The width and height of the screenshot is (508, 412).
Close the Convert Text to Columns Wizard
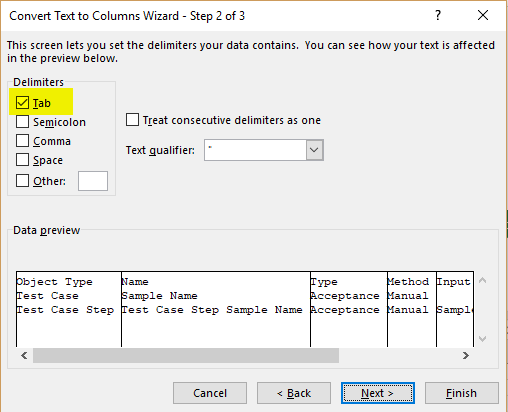pyautogui.click(x=483, y=15)
